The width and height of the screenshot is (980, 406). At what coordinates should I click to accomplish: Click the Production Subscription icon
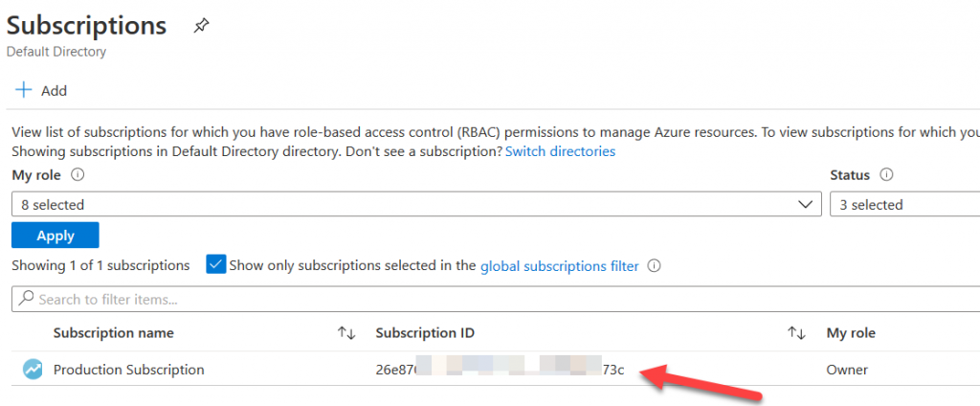click(33, 370)
